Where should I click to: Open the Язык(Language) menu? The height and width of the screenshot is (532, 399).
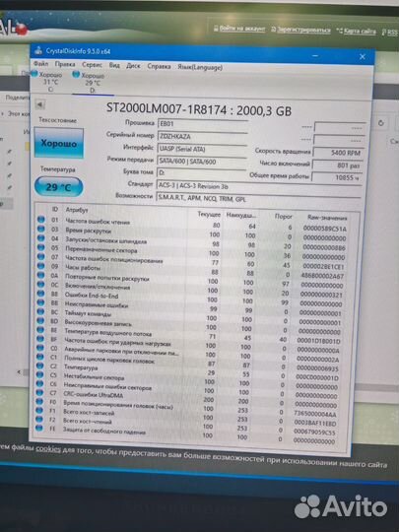pos(200,67)
